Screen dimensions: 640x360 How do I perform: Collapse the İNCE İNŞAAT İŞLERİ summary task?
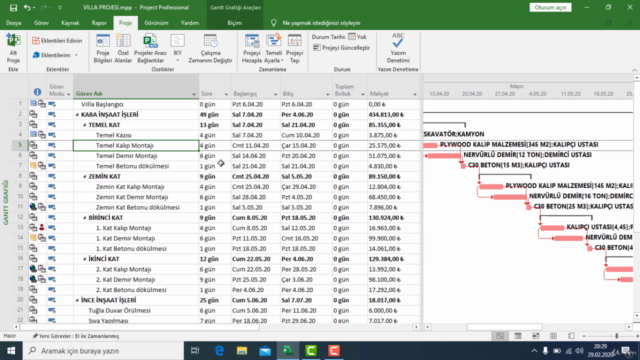[77, 300]
